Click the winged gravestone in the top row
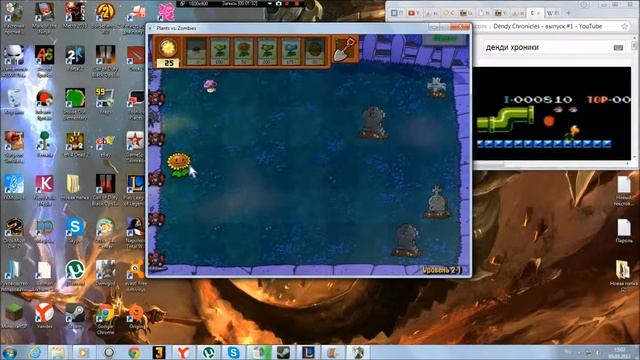 click(436, 88)
